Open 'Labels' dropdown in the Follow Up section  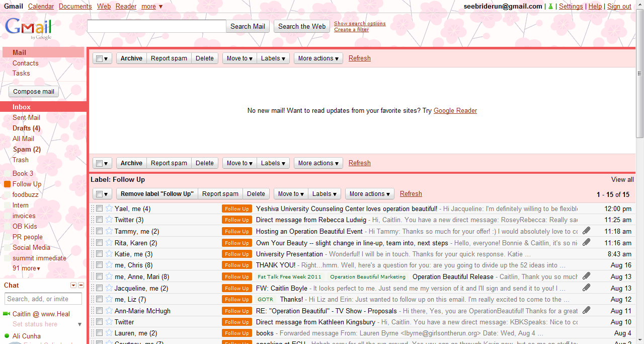325,194
